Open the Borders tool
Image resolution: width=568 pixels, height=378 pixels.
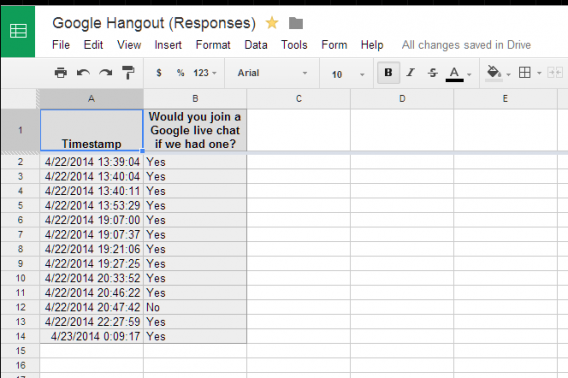[x=525, y=73]
